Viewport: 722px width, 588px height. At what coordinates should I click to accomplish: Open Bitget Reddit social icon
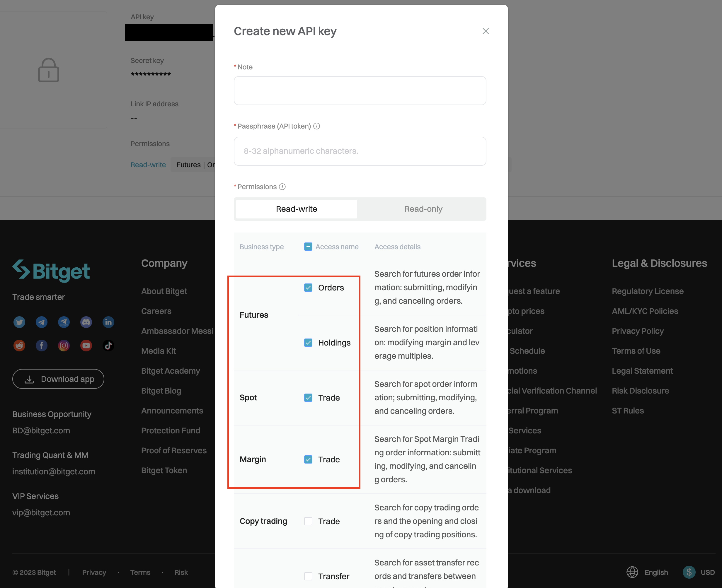[x=19, y=345]
